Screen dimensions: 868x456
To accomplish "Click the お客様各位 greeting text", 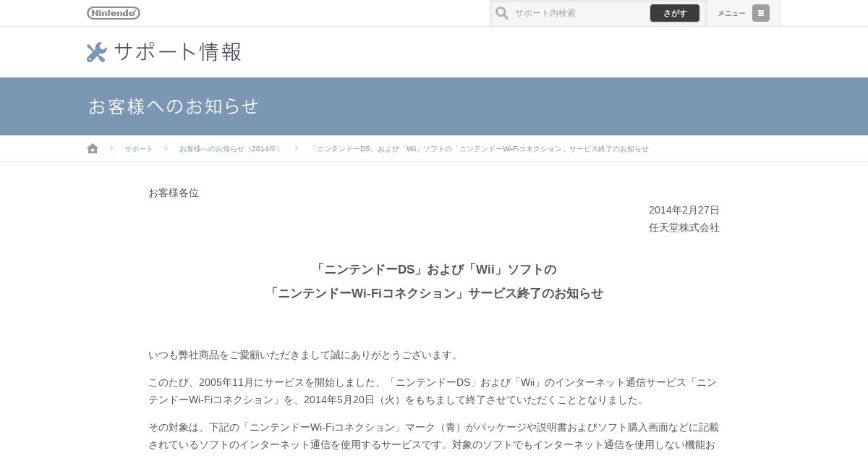I will (174, 193).
